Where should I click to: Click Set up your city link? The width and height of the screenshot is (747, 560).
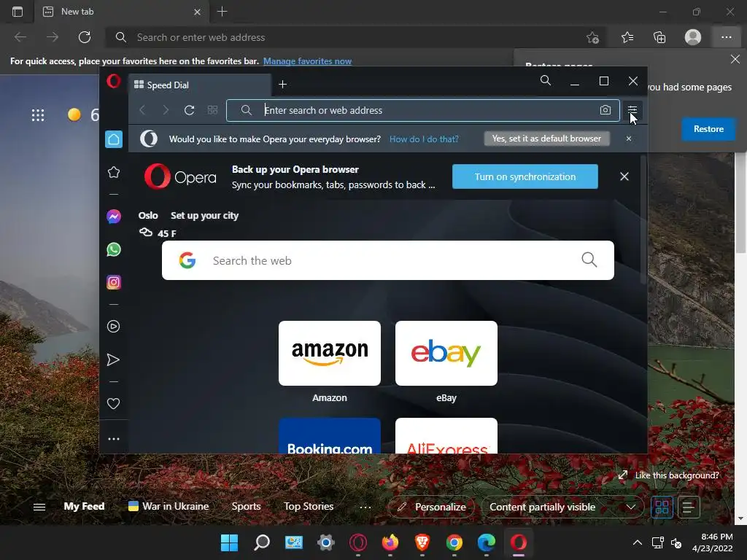204,215
